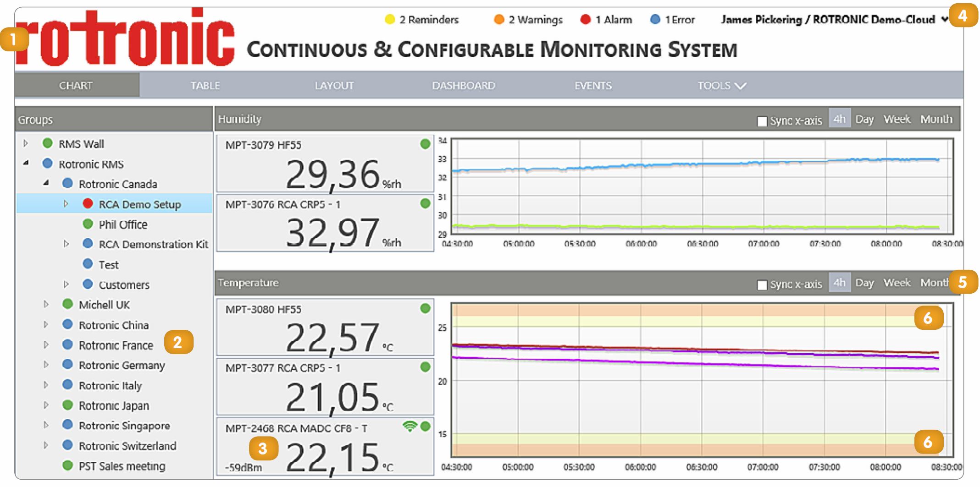Click the blue status dot beside Test
980x487 pixels.
tap(88, 263)
